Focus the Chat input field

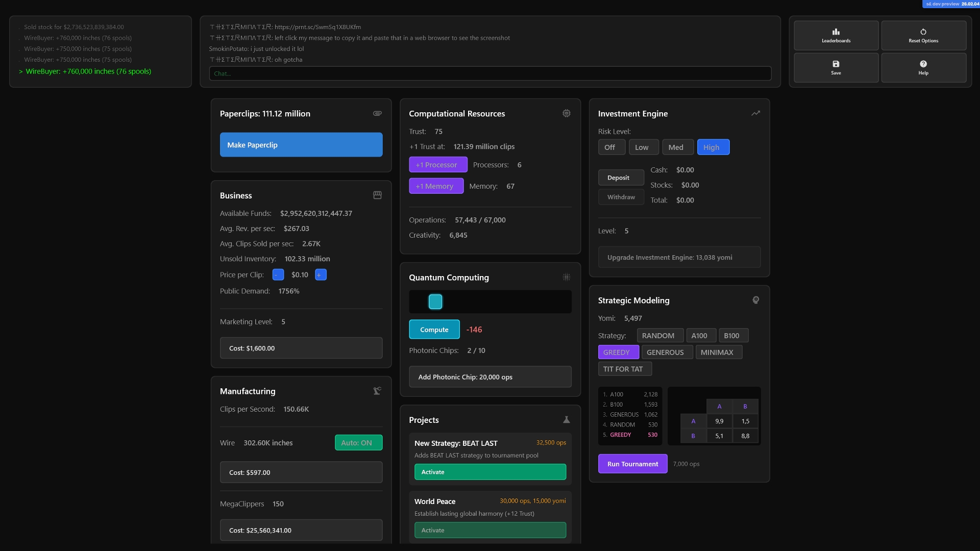tap(490, 73)
